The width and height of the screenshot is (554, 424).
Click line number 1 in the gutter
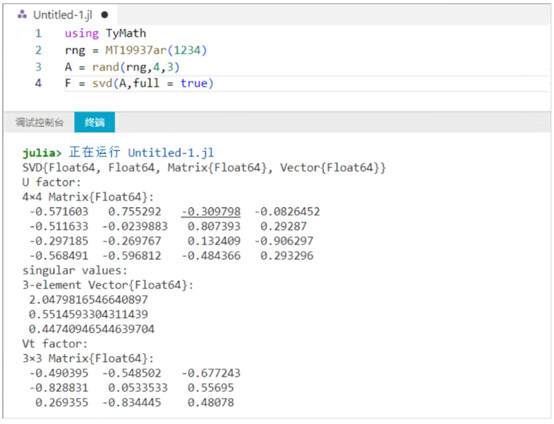38,34
